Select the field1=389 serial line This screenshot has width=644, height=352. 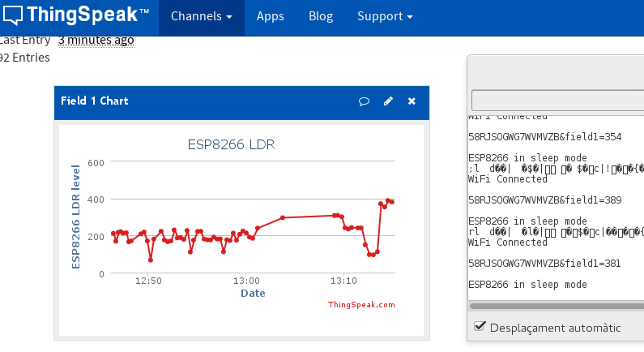pyautogui.click(x=544, y=200)
